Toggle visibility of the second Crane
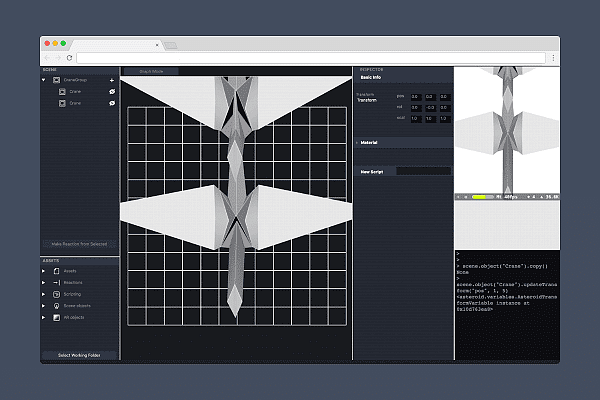 [x=111, y=103]
